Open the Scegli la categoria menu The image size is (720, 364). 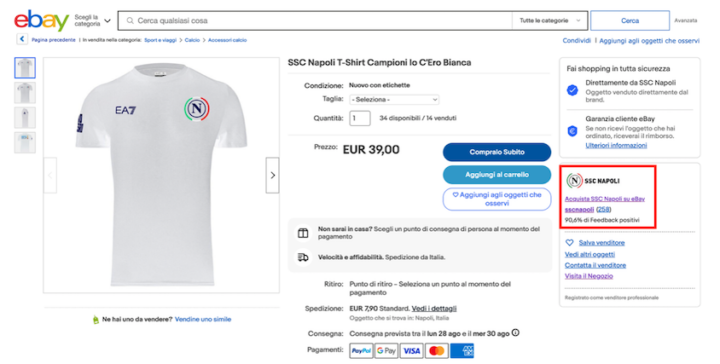tap(92, 21)
